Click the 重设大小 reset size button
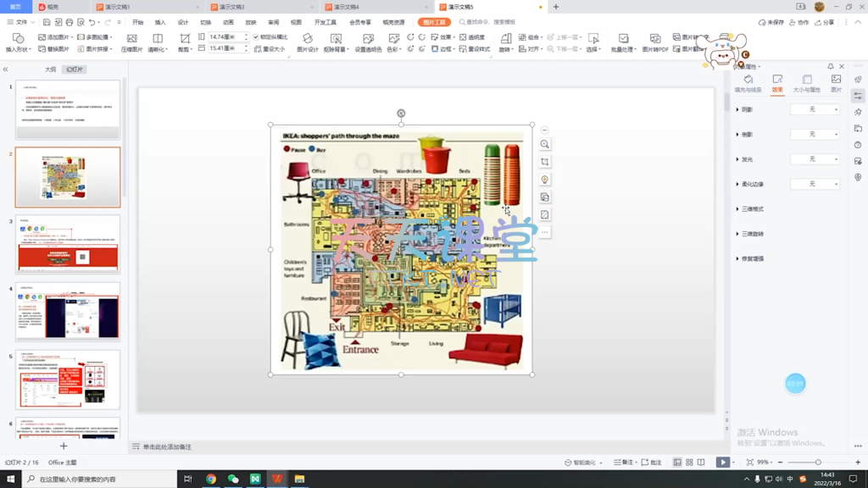The height and width of the screenshot is (488, 868). click(269, 49)
